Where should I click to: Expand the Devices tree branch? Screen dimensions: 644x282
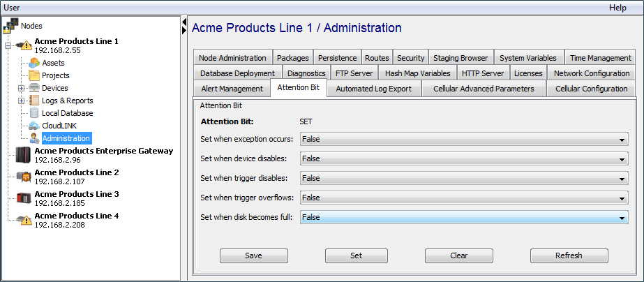click(x=22, y=89)
